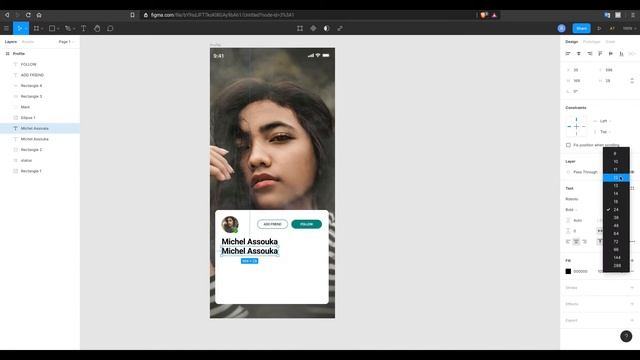The image size is (640, 360).
Task: Select the Rectangle shape tool
Action: 52,28
